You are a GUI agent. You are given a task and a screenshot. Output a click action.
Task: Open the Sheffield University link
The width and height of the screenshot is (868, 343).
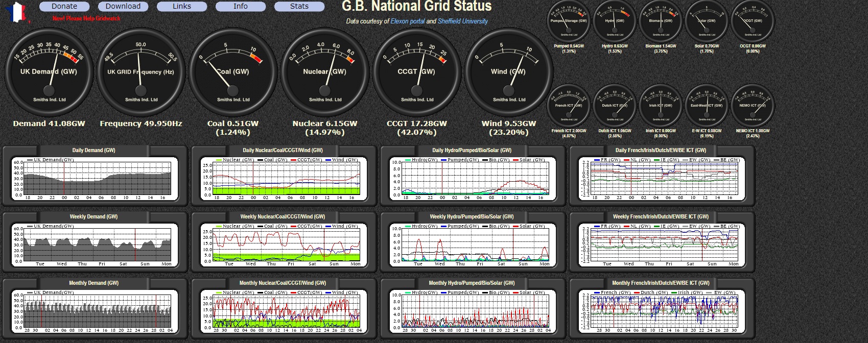462,21
